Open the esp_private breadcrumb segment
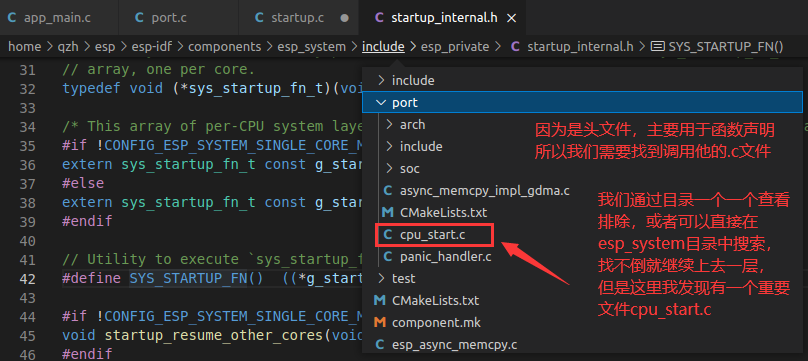The width and height of the screenshot is (808, 361). tap(455, 47)
